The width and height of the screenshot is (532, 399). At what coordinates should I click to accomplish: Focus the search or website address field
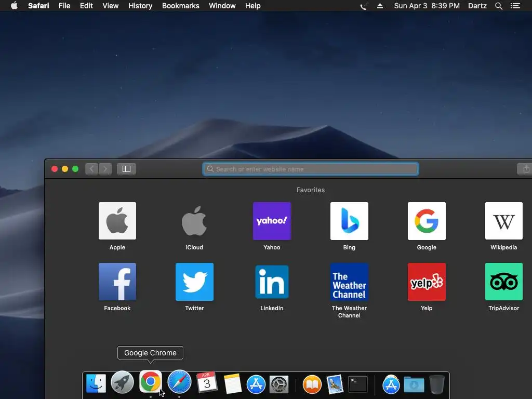click(311, 169)
